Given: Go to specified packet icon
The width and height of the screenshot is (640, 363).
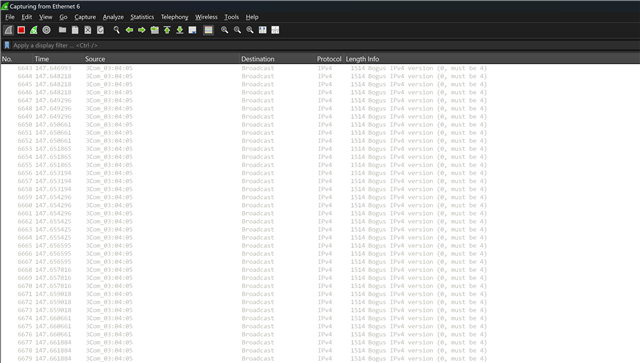Looking at the screenshot, I should tap(154, 30).
